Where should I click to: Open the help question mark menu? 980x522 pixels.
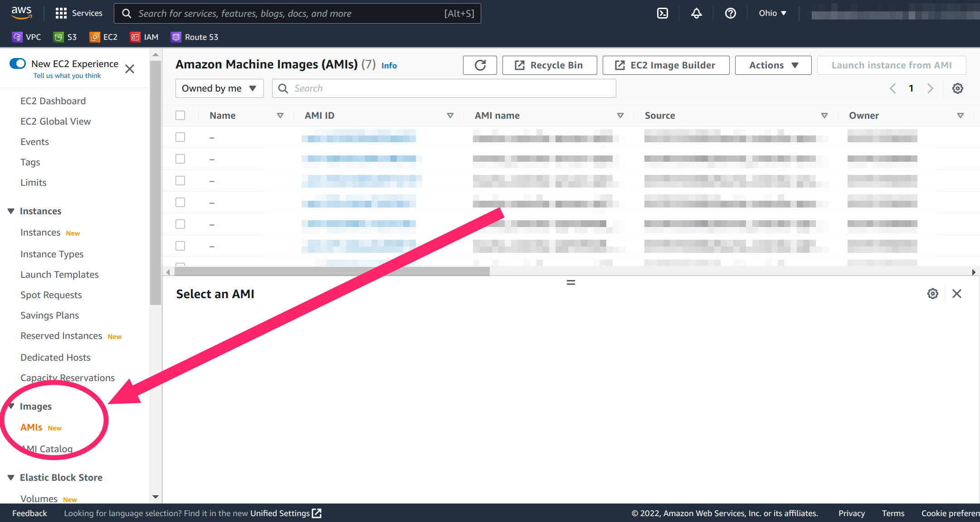click(x=731, y=13)
